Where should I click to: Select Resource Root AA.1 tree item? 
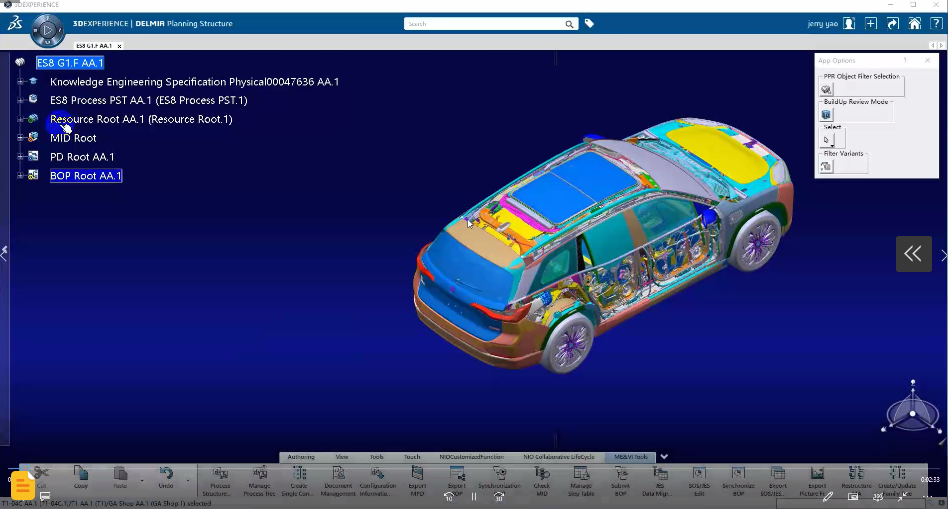click(141, 119)
